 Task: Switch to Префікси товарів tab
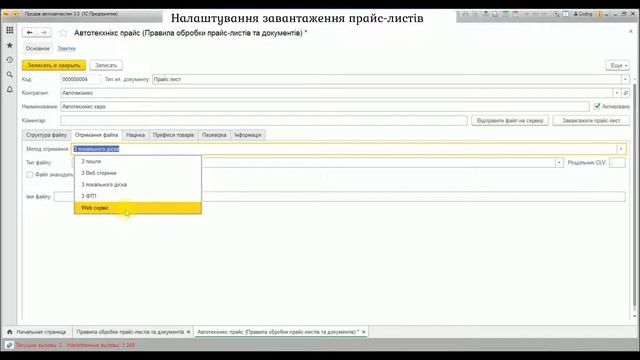[173, 135]
